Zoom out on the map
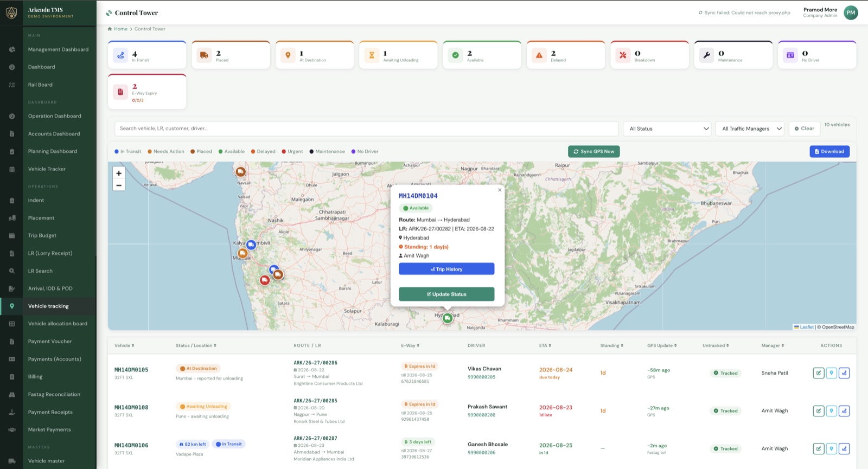This screenshot has height=469, width=868. [x=119, y=185]
